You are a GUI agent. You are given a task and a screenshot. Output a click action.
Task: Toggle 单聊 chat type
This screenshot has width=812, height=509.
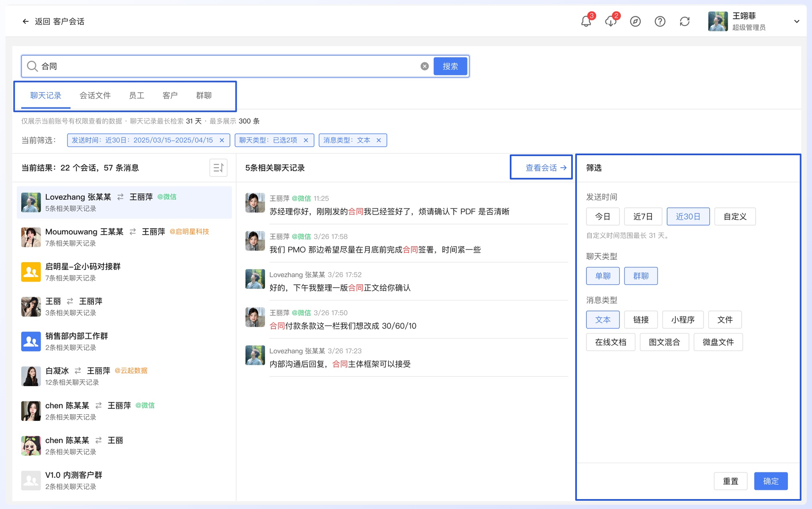coord(603,276)
